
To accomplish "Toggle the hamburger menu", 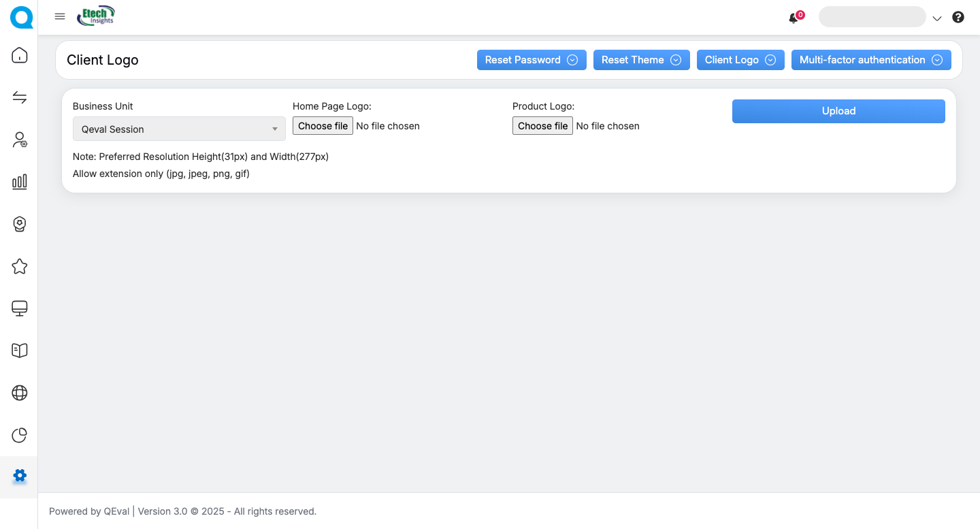I will [x=60, y=17].
